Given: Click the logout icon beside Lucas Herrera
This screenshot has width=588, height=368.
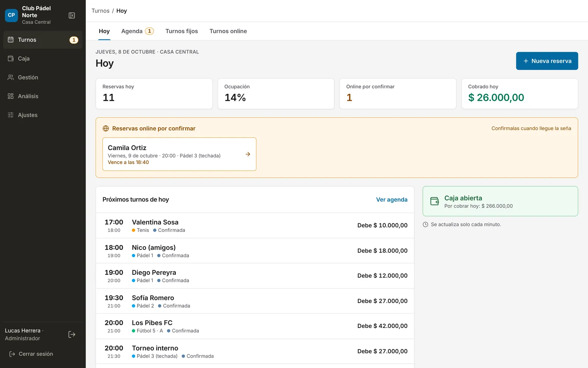Looking at the screenshot, I should [x=72, y=335].
